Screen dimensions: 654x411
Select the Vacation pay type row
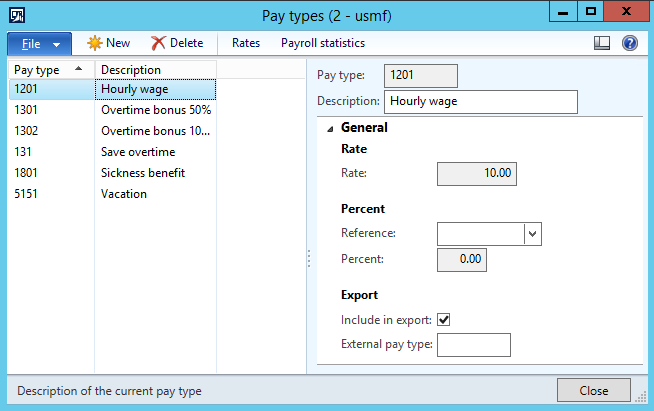(x=124, y=194)
